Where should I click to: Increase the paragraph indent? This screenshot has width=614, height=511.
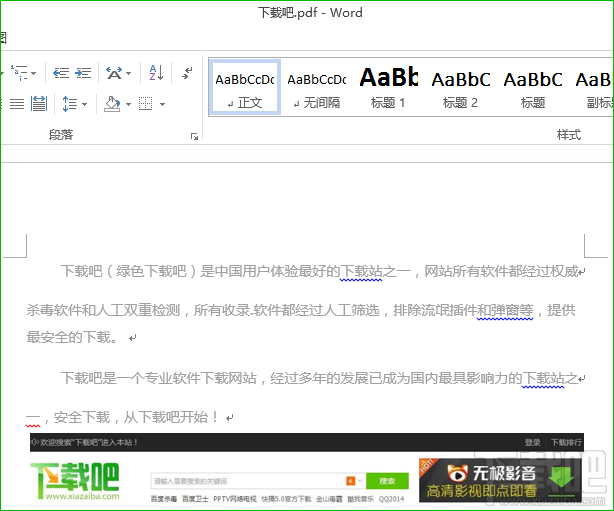(x=83, y=73)
